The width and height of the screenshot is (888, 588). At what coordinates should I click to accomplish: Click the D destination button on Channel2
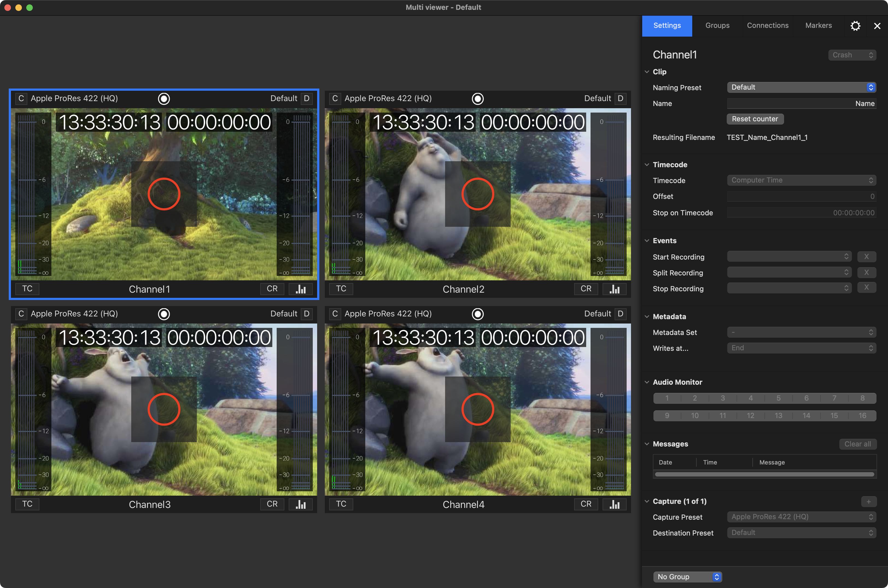click(621, 98)
